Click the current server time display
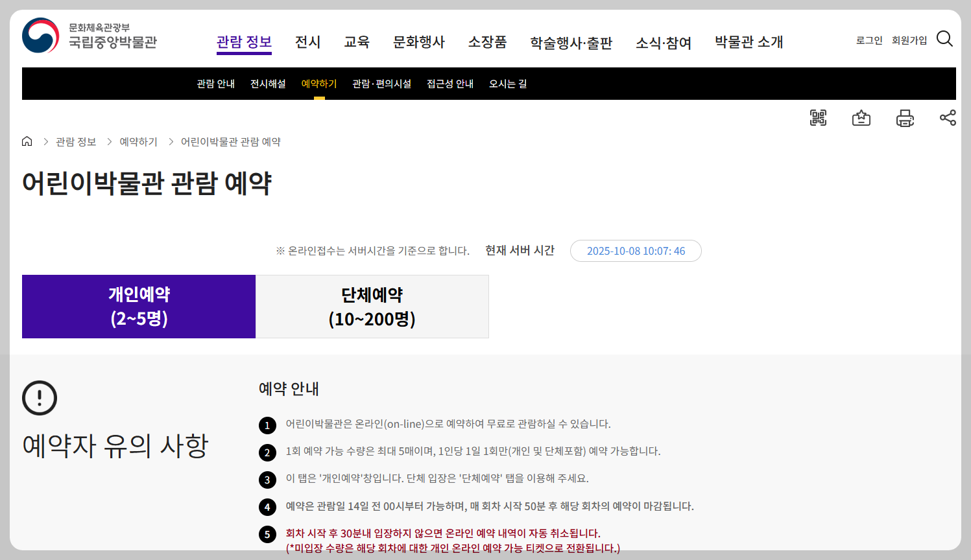 point(636,251)
